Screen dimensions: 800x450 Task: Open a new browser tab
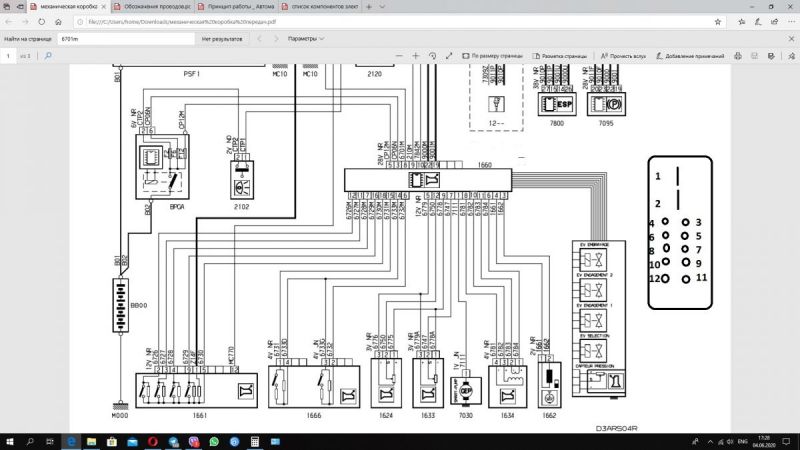[x=369, y=7]
